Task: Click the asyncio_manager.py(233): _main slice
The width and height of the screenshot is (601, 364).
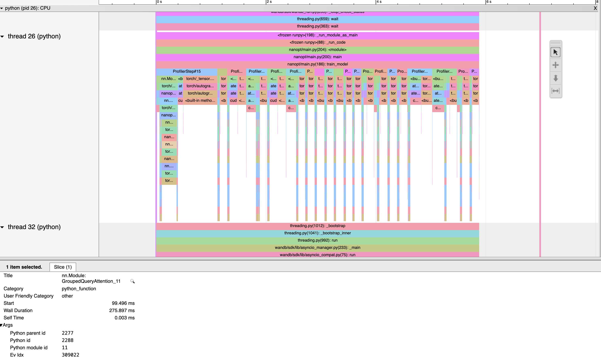Action: (317, 247)
